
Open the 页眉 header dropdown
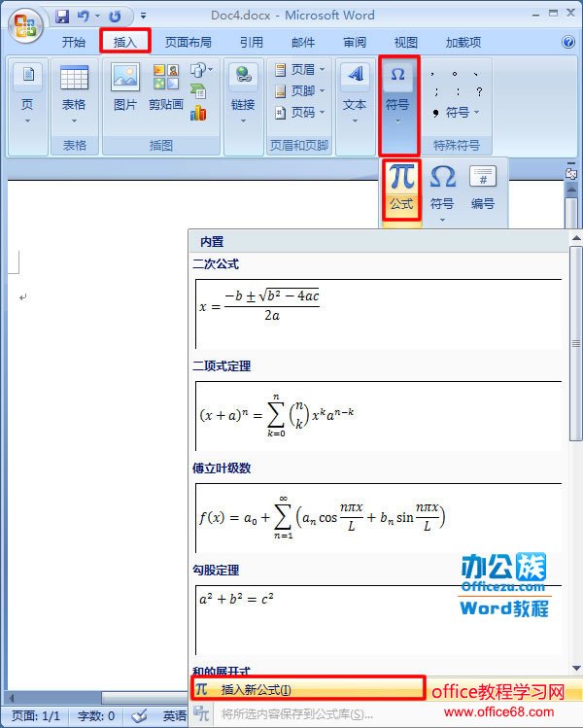coord(300,70)
